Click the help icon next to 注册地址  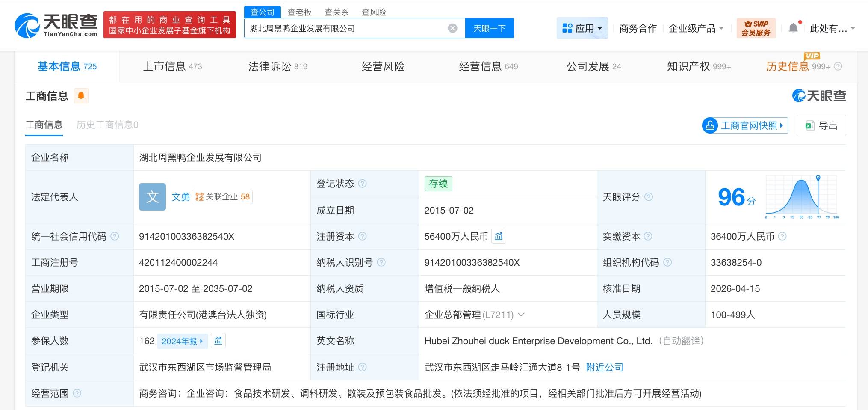point(363,367)
